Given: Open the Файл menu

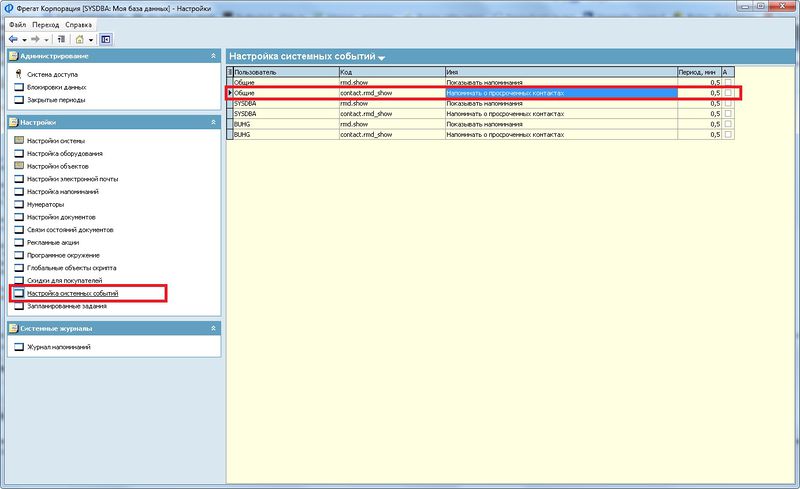Looking at the screenshot, I should 17,25.
